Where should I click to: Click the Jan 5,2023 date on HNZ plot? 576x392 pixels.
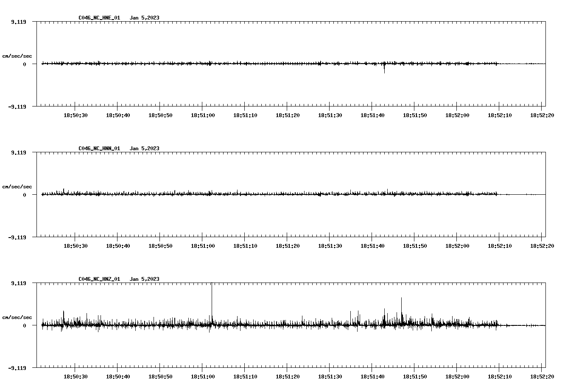[145, 279]
